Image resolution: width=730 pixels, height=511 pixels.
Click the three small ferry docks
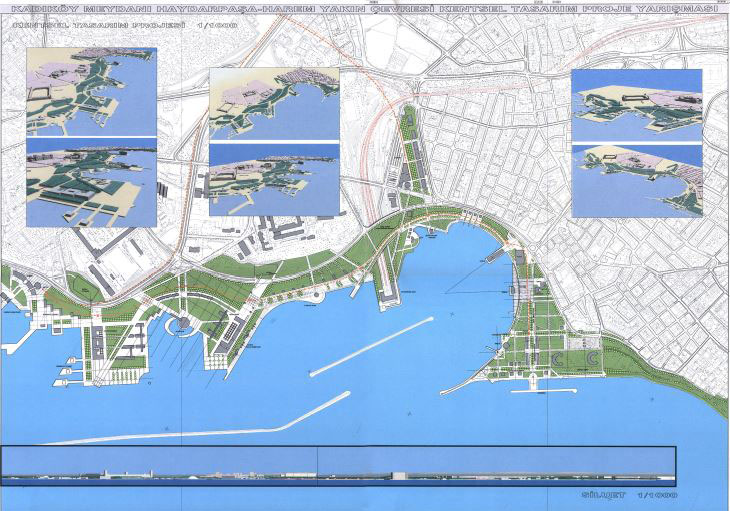68,371
